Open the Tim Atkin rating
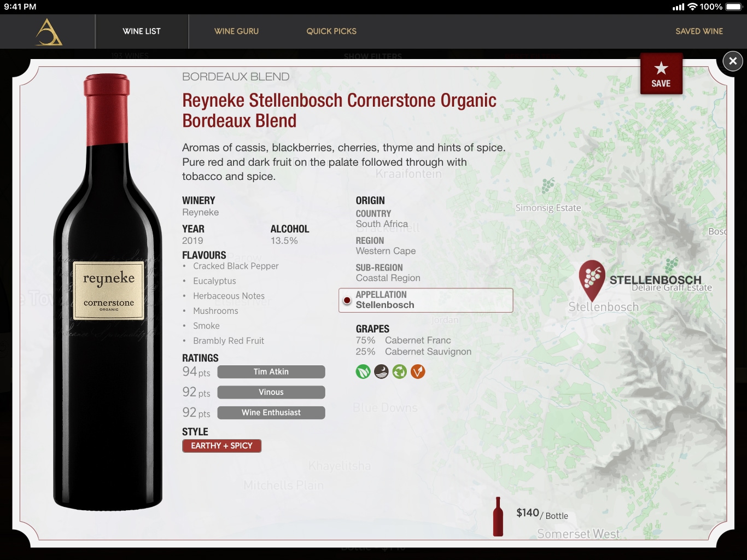 pyautogui.click(x=271, y=372)
